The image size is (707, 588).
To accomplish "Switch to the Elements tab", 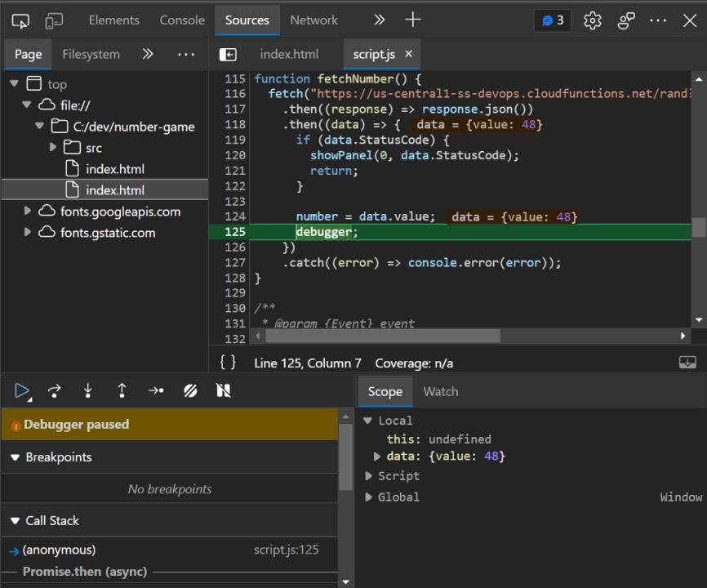I will pos(114,20).
